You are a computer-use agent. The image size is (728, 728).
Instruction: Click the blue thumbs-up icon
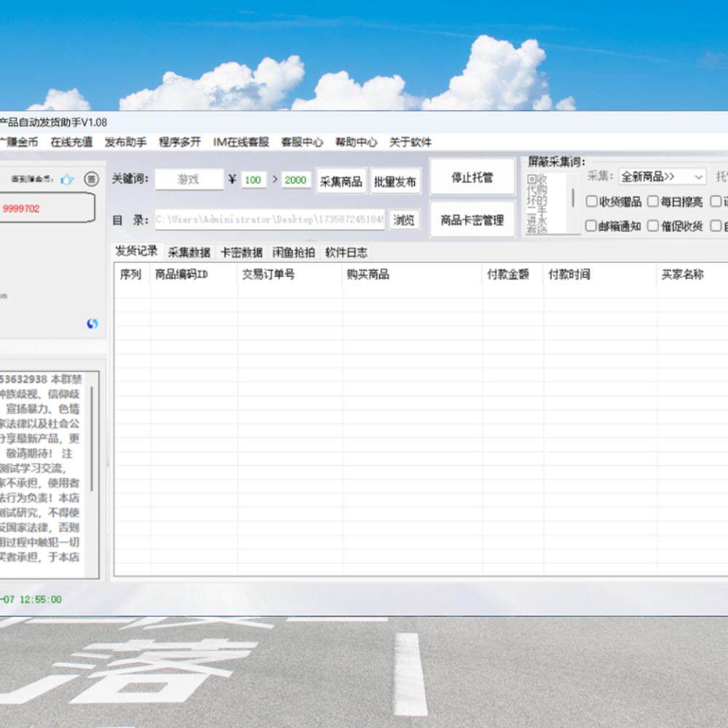point(67,179)
